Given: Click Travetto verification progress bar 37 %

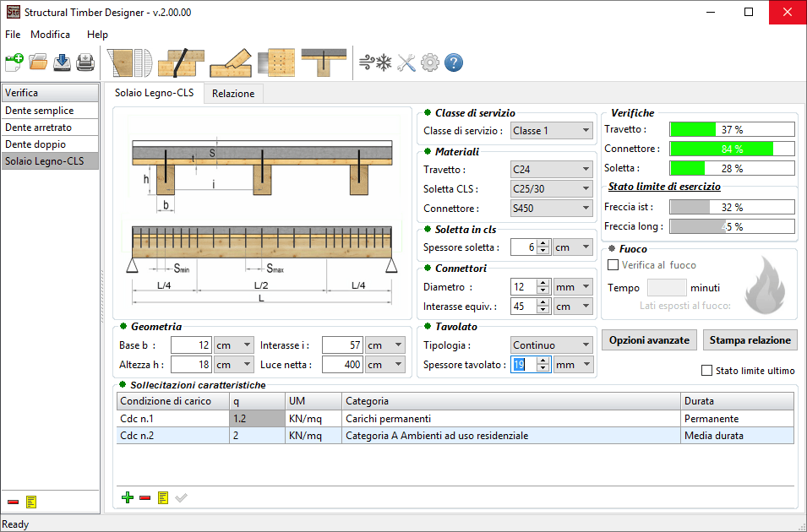Looking at the screenshot, I should pyautogui.click(x=732, y=130).
